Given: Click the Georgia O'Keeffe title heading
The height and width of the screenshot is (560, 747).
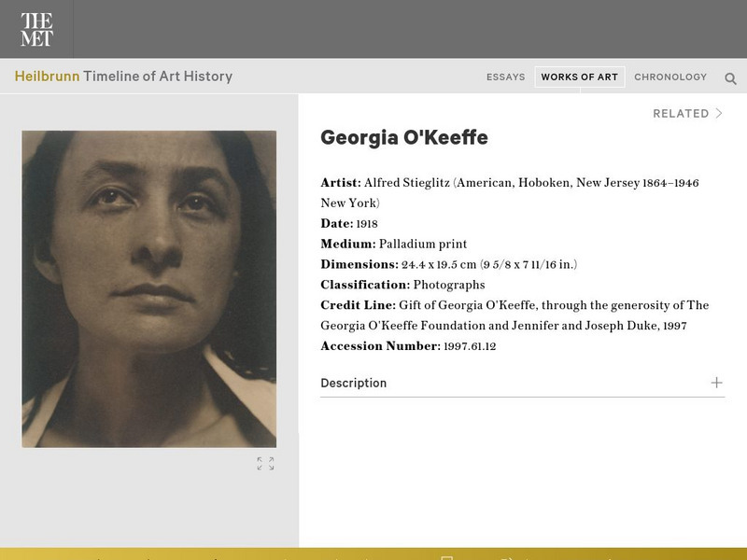Looking at the screenshot, I should coord(403,138).
